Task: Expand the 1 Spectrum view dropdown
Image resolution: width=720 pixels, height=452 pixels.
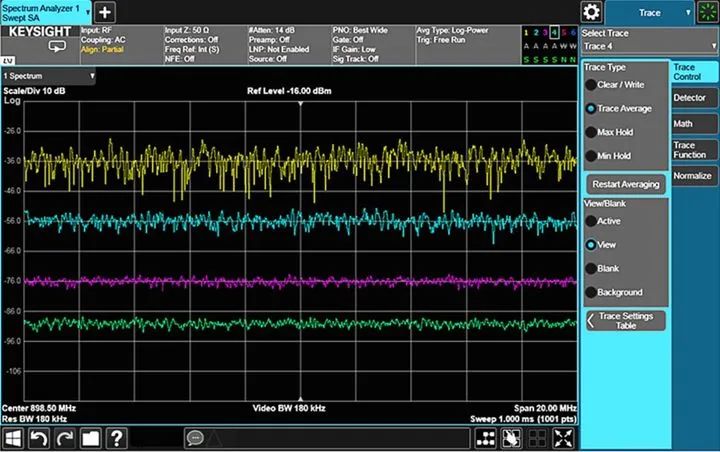Action: (x=49, y=76)
